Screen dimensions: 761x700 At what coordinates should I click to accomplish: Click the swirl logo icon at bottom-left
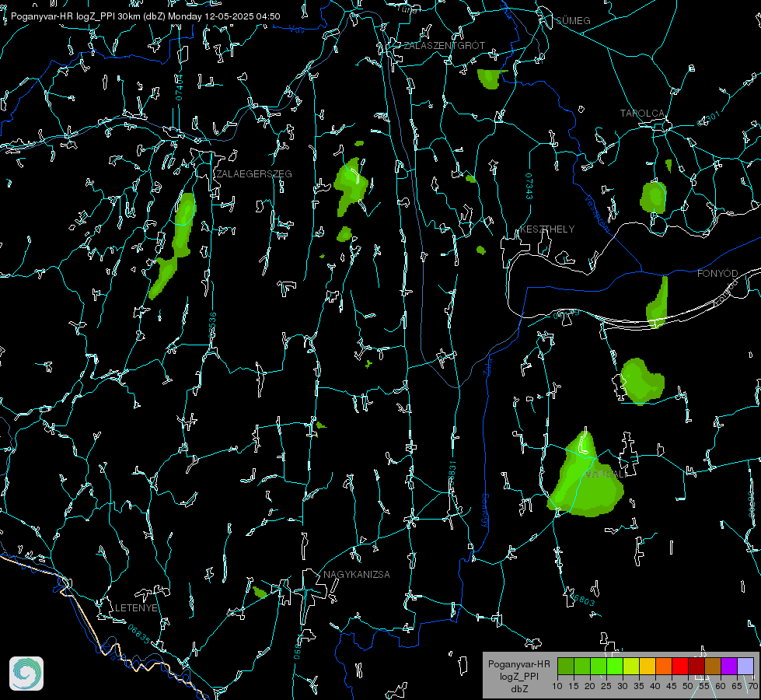click(26, 674)
